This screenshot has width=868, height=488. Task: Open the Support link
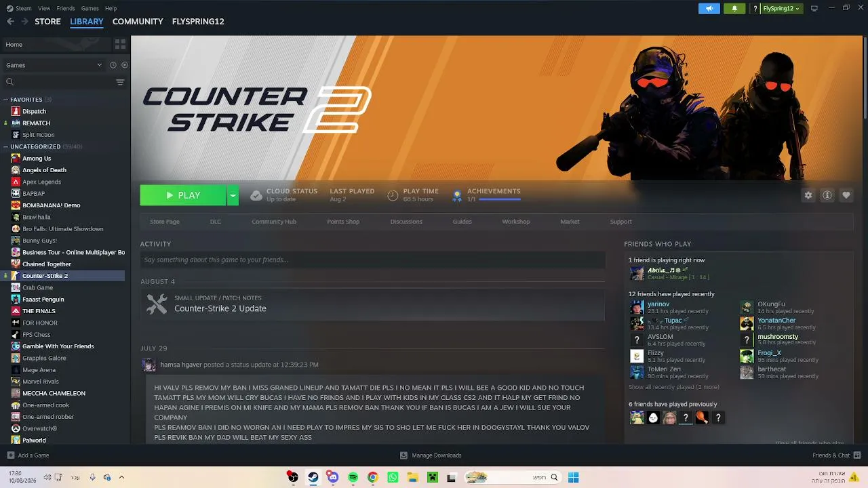620,222
